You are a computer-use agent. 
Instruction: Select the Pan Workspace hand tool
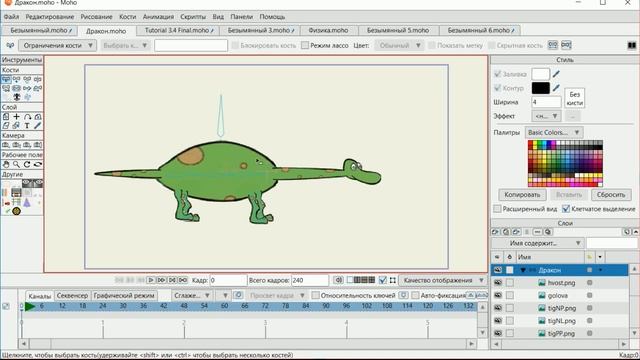[x=6, y=164]
